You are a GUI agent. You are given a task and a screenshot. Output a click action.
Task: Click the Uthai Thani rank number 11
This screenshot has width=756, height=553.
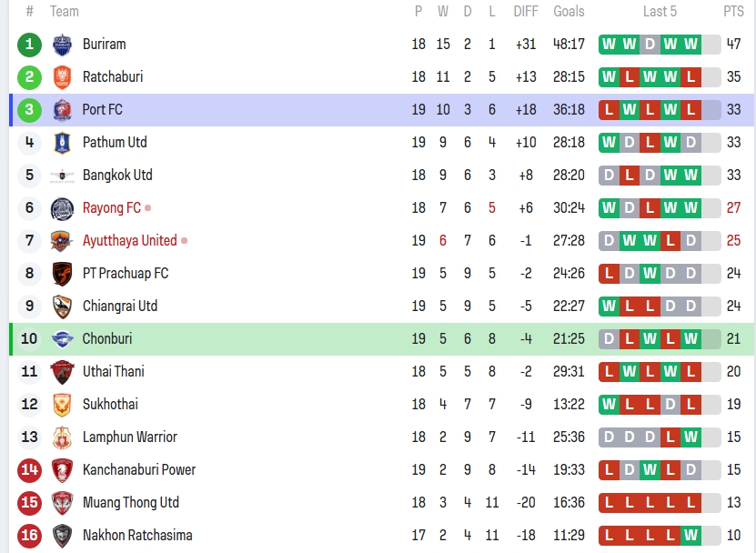(29, 371)
